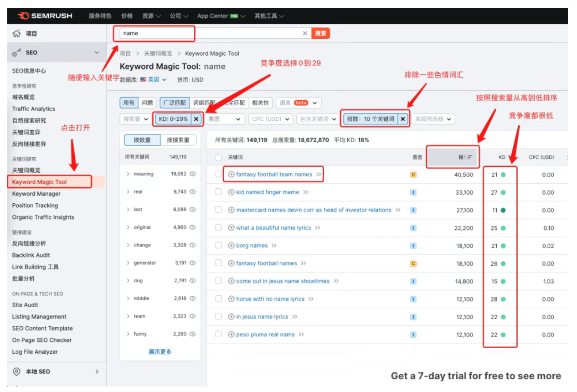Check the fantasy football team names row
The width and height of the screenshot is (577, 392).
tap(218, 174)
